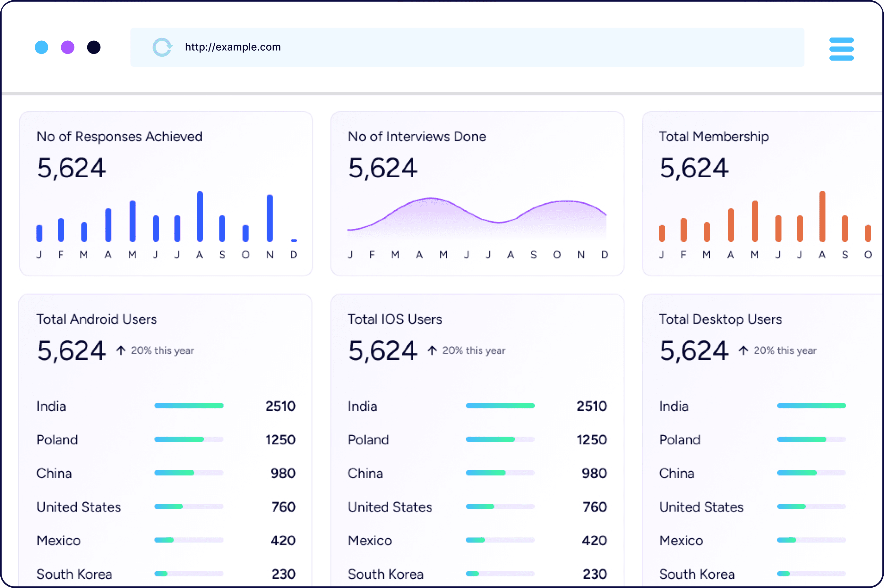Click United States progress bar in Android card
The image size is (884, 588).
tap(189, 506)
